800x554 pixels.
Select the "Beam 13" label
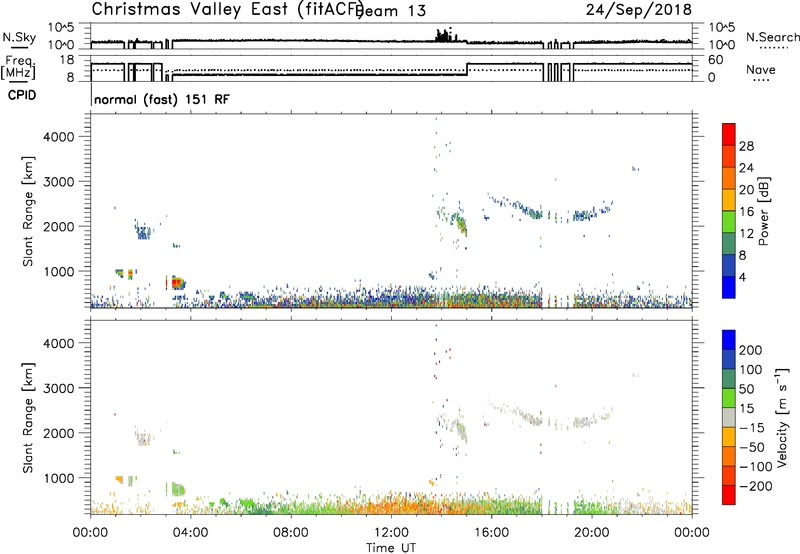pyautogui.click(x=391, y=10)
